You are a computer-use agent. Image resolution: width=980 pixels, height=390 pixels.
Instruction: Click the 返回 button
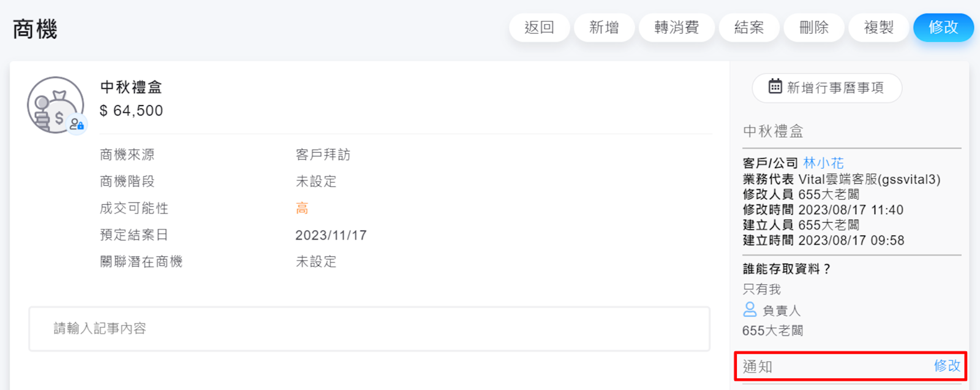pos(539,28)
